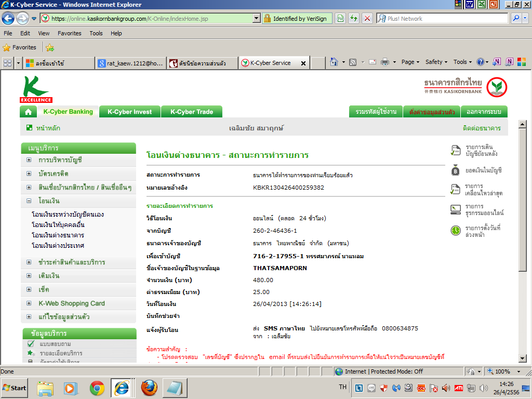Viewport: 532px width, 399px height.
Task: Click the browser Forward arrow button
Action: 22,18
